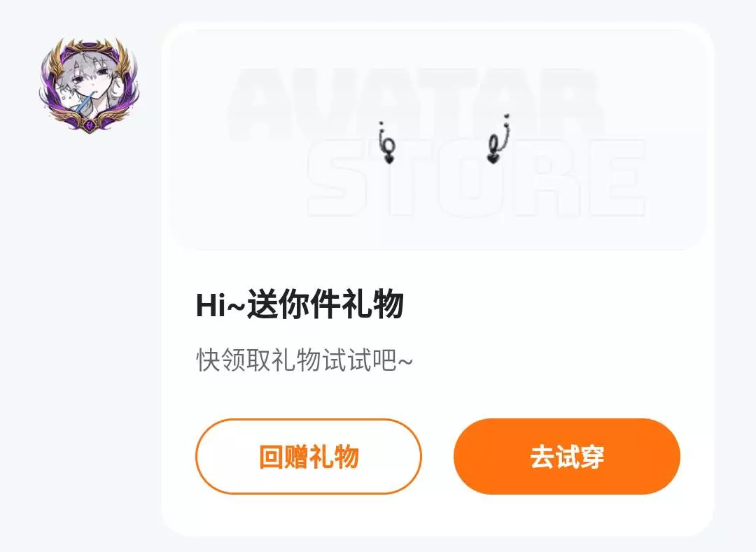This screenshot has height=552, width=756.
Task: Click the orange 去试穿 button
Action: (x=566, y=456)
